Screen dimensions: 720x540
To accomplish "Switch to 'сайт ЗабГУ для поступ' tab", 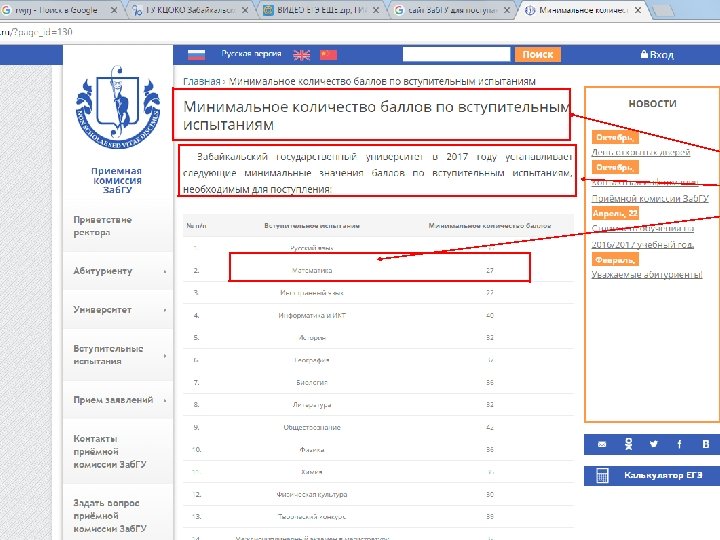I will (452, 10).
